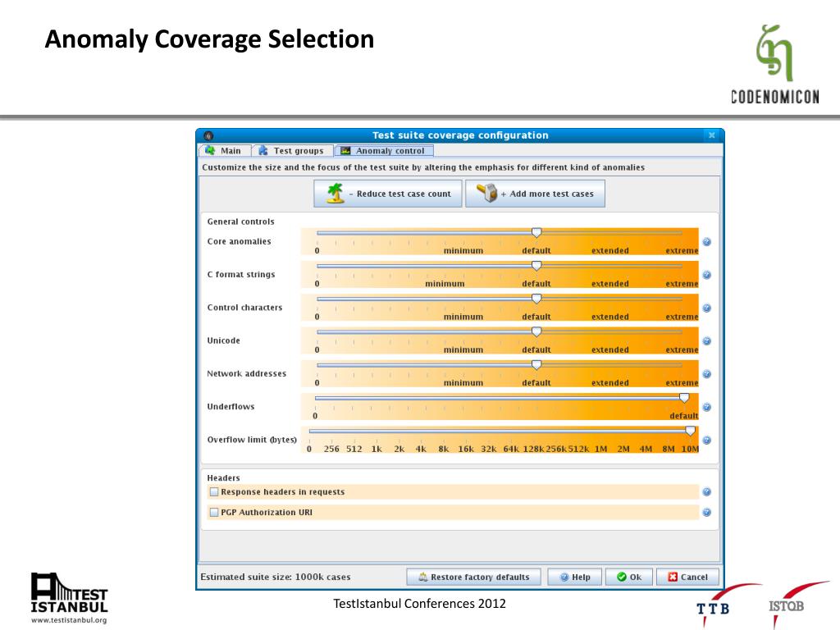
Task: Click the palm tree reduce icon
Action: click(336, 194)
